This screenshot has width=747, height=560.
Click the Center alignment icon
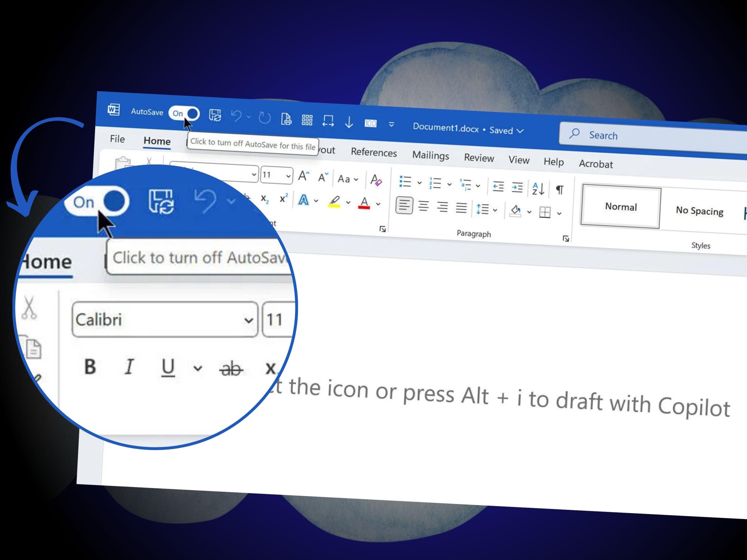tap(423, 206)
